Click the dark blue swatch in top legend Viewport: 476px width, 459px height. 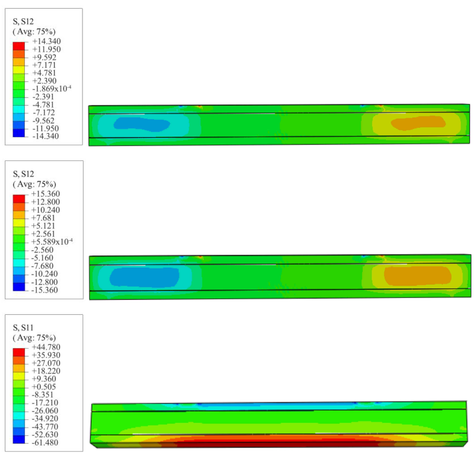(x=19, y=133)
